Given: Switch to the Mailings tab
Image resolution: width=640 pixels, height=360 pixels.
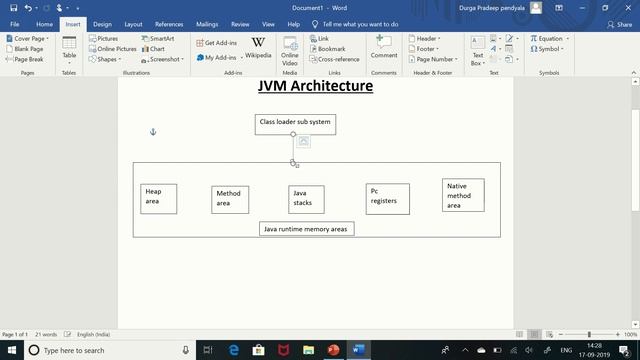Looking at the screenshot, I should (207, 24).
